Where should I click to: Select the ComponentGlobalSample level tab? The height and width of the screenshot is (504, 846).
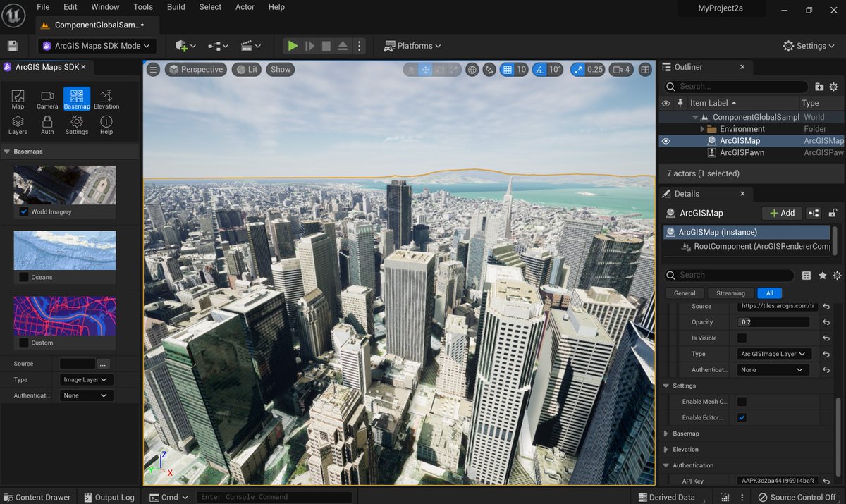click(98, 25)
